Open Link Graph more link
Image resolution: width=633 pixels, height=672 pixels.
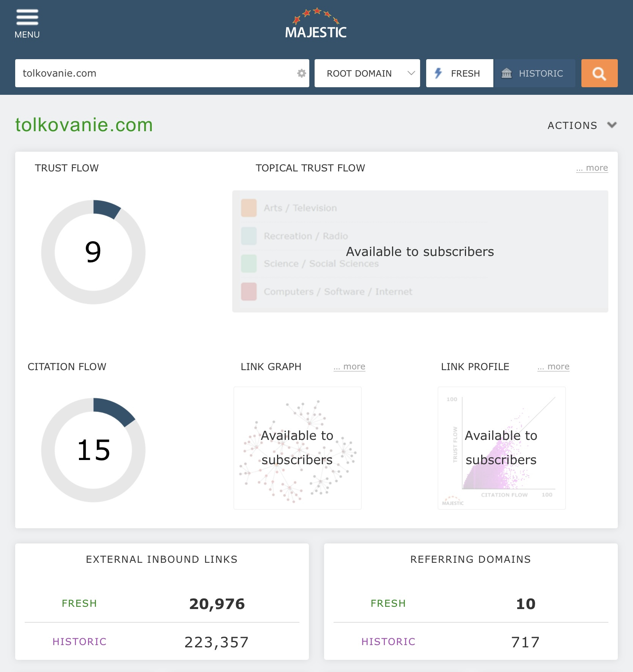(x=350, y=366)
